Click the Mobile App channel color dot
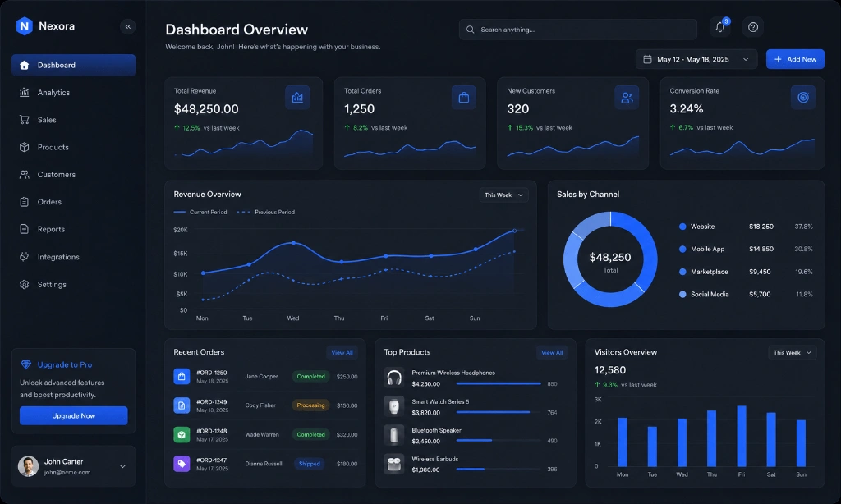841x504 pixels. coord(682,250)
